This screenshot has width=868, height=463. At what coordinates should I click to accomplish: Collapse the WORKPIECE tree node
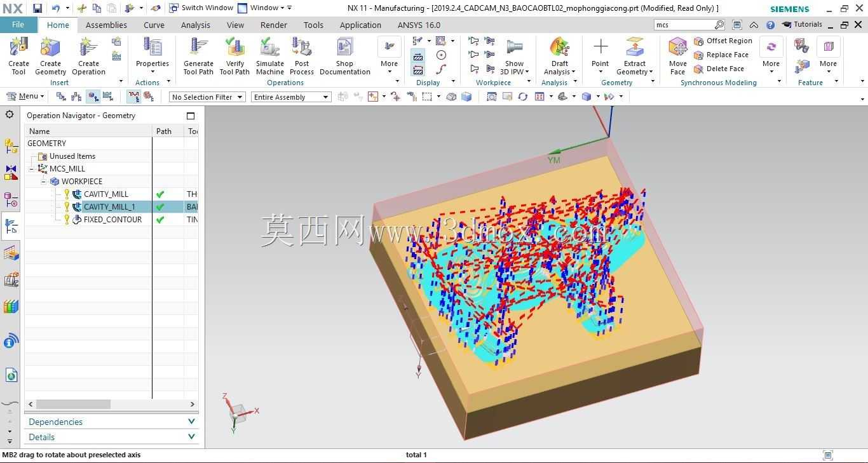pos(44,182)
